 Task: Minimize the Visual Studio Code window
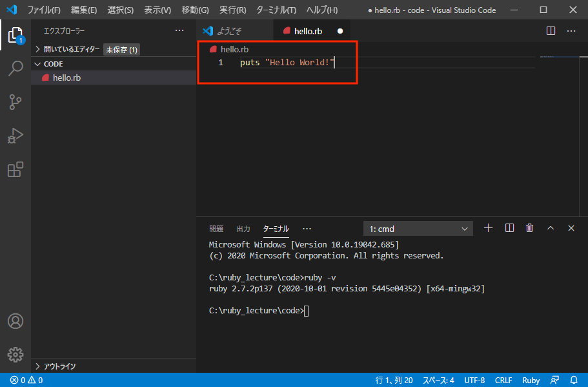point(514,10)
